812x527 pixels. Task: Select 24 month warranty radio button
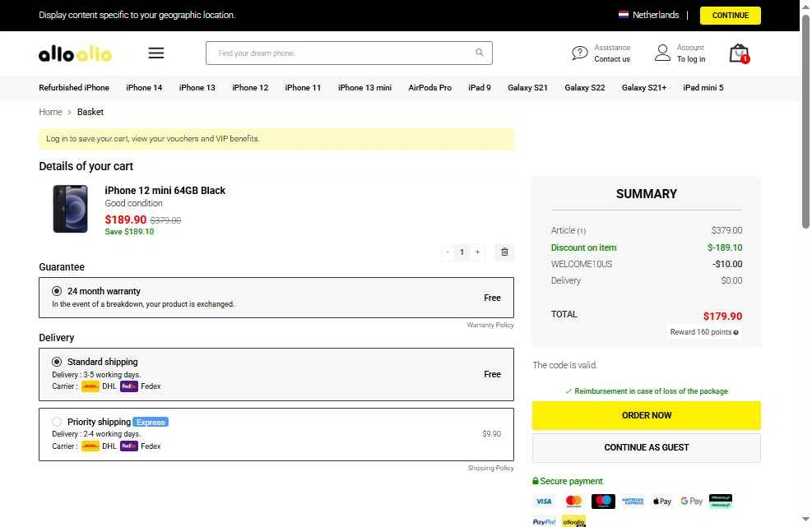click(x=57, y=291)
